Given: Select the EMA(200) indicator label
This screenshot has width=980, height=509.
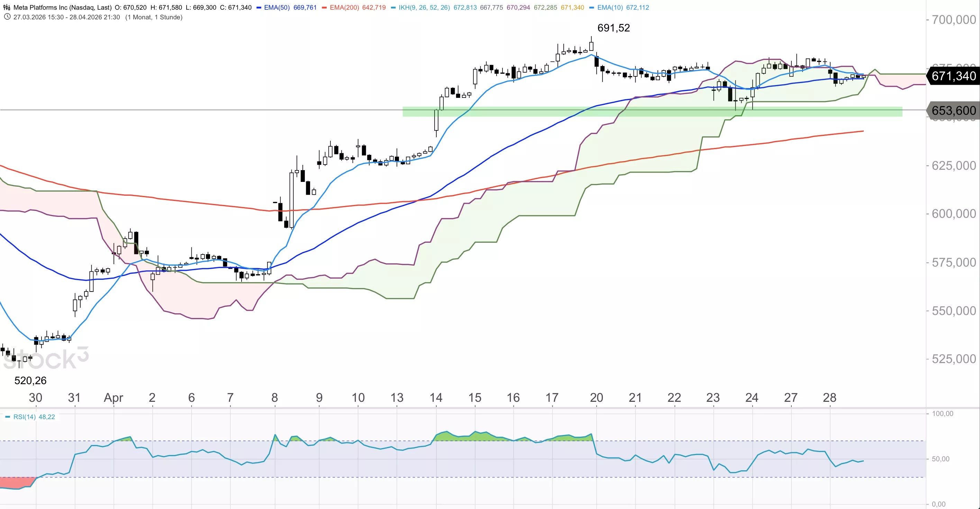Looking at the screenshot, I should [344, 8].
